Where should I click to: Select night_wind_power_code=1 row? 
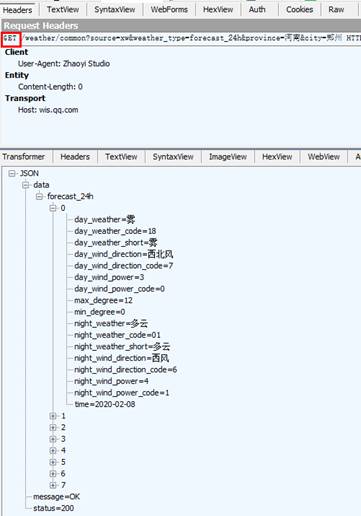121,393
